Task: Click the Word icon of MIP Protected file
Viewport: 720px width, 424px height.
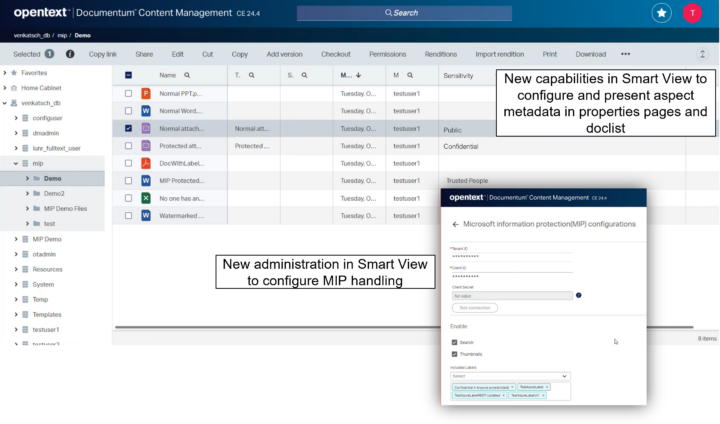Action: click(146, 181)
